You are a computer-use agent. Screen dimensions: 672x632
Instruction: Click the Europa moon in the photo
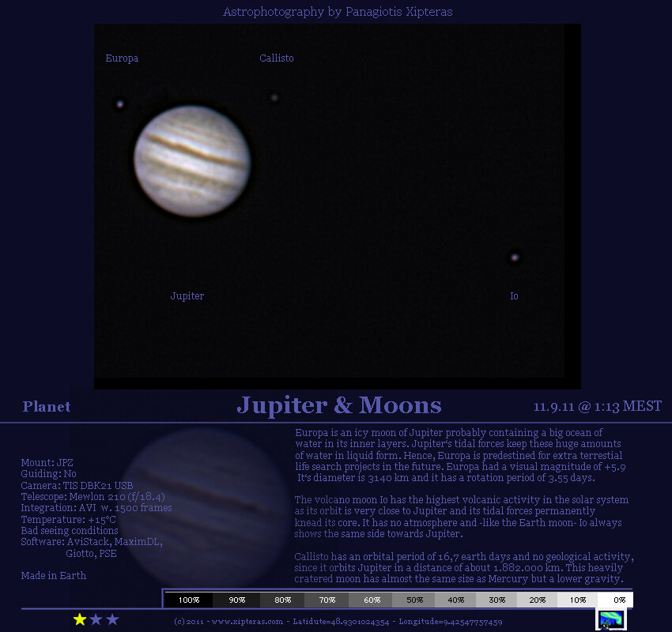tap(120, 103)
